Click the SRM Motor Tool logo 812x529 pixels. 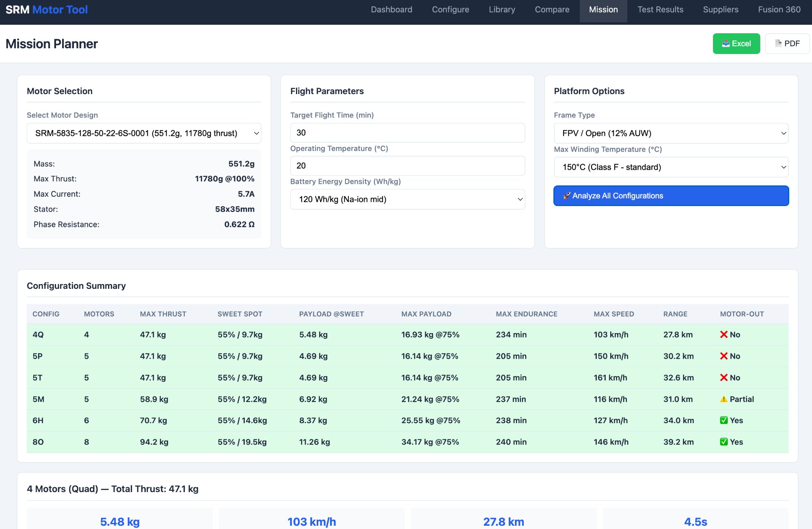click(x=47, y=9)
